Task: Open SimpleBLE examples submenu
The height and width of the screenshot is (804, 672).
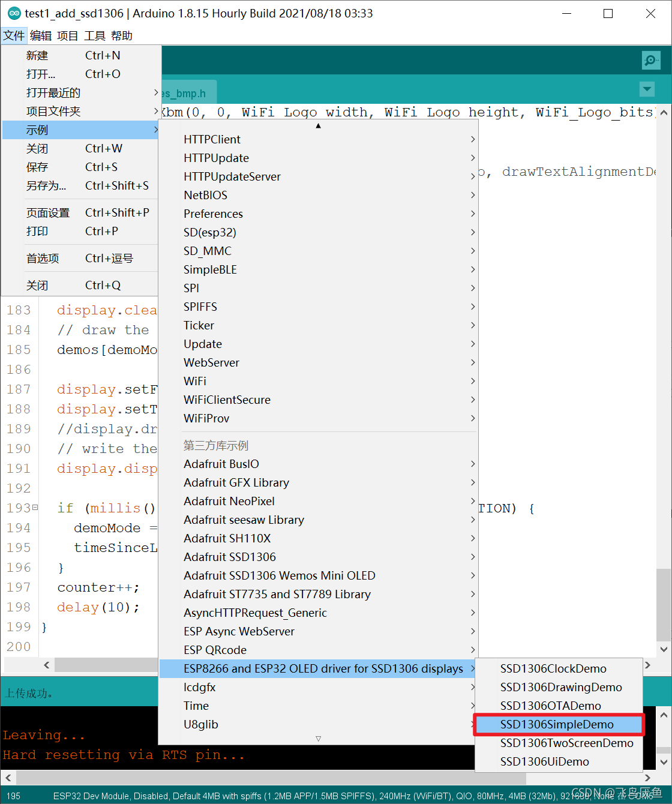Action: 318,269
